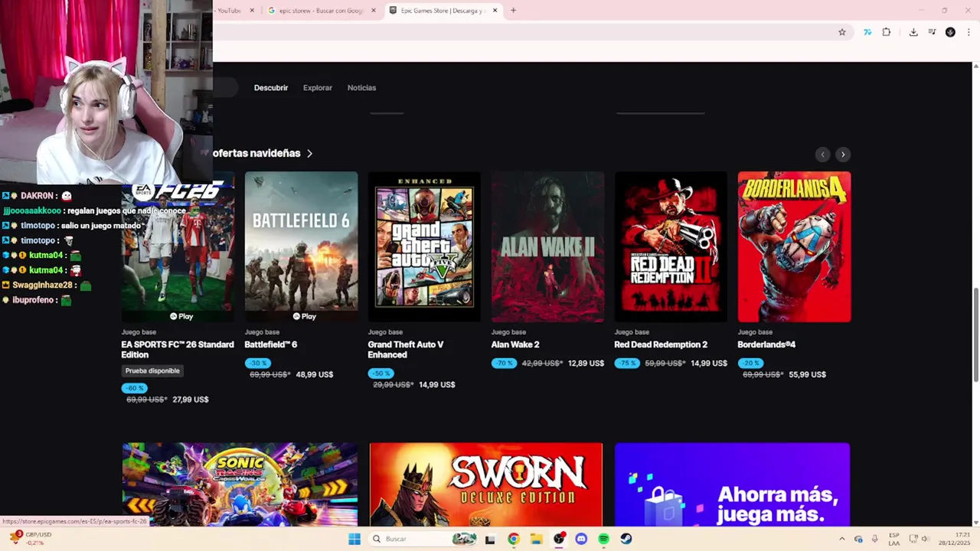The image size is (980, 551).
Task: Open the Grand Theft Auto V cover art
Action: point(424,246)
